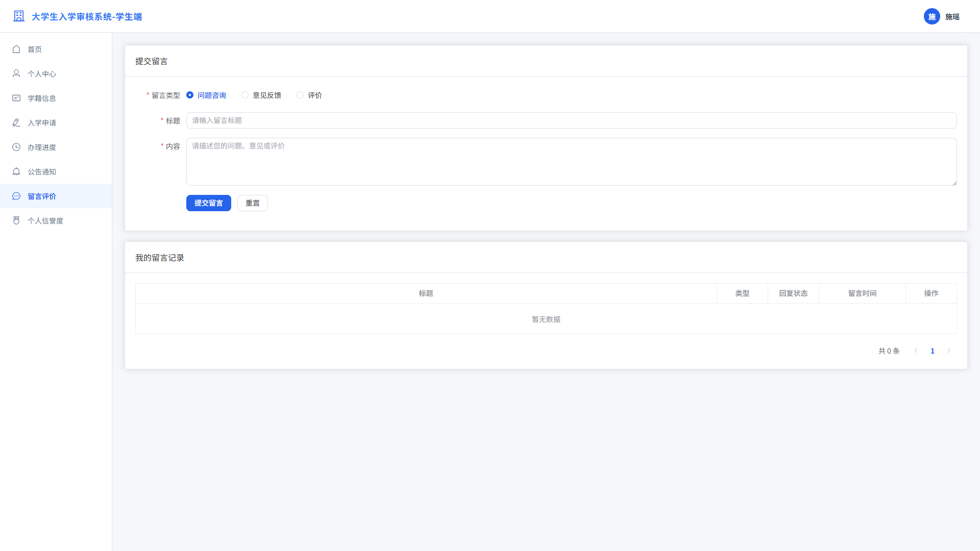Go to previous page arrow in pagination

coord(916,350)
